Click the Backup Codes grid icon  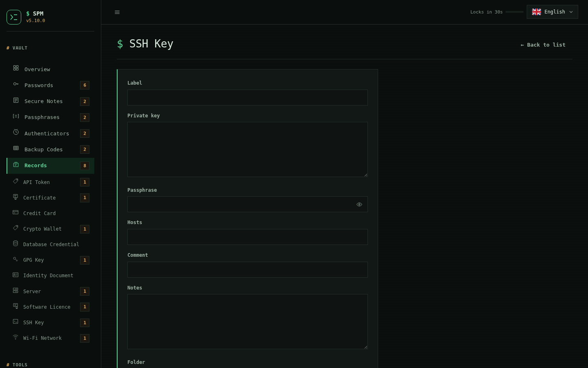(x=16, y=148)
